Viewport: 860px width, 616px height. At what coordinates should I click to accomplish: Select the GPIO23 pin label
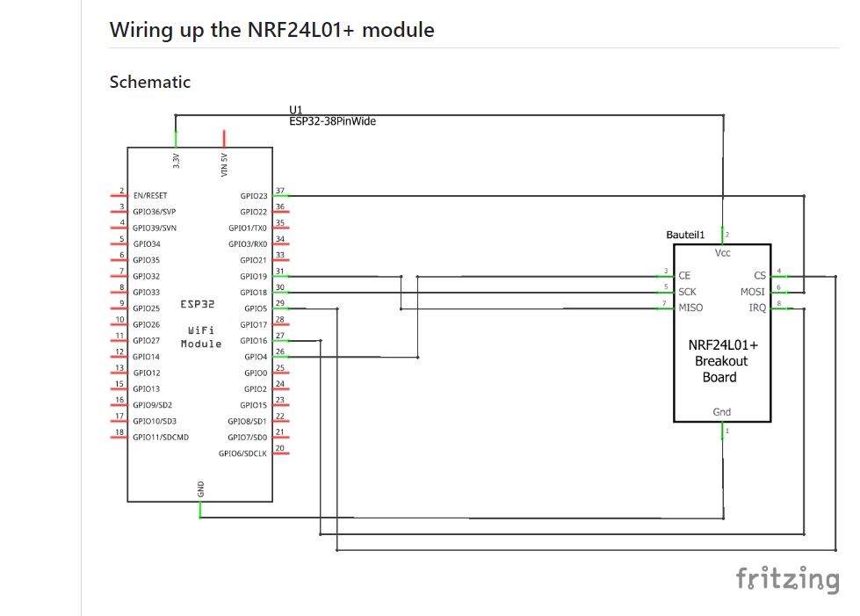[253, 196]
